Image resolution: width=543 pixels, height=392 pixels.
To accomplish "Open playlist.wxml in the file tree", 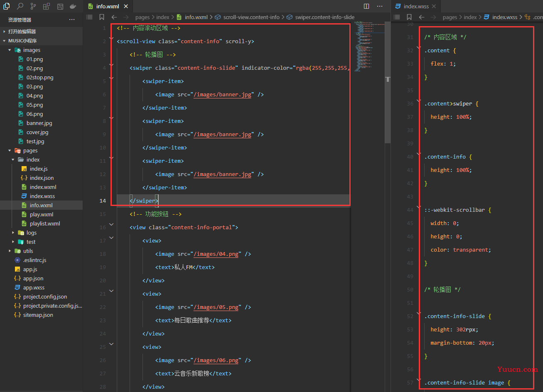I will [x=45, y=223].
